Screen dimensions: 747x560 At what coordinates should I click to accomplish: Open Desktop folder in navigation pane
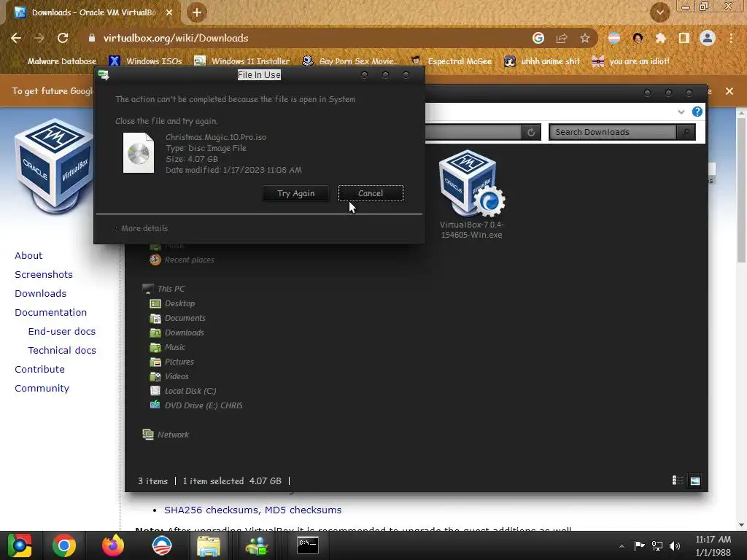172,304
